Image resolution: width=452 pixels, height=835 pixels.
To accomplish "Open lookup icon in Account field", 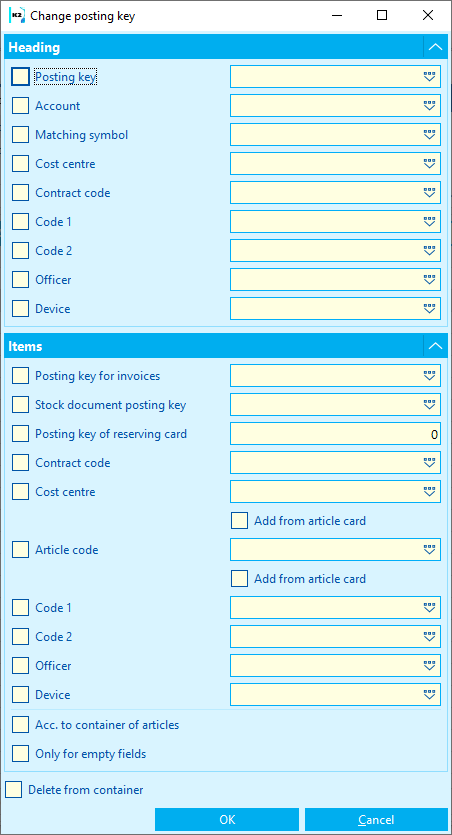I will [x=430, y=106].
